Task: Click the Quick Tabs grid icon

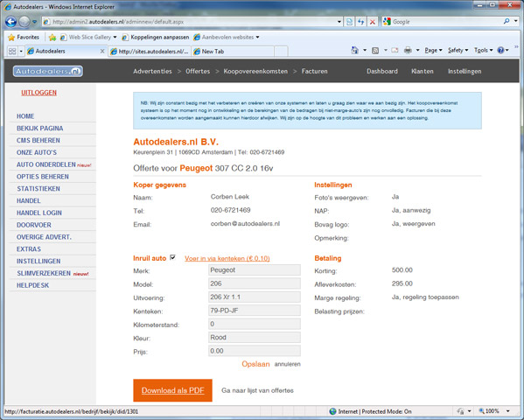Action: (x=12, y=51)
